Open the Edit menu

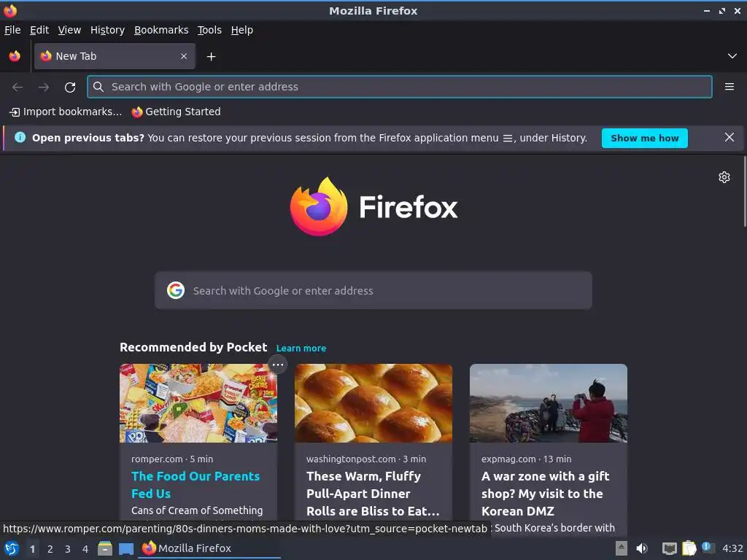click(39, 30)
